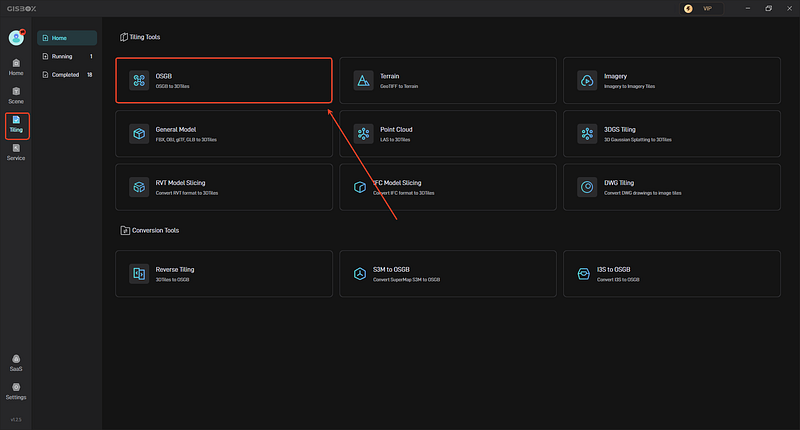Click the VIP badge in title bar

tap(702, 9)
